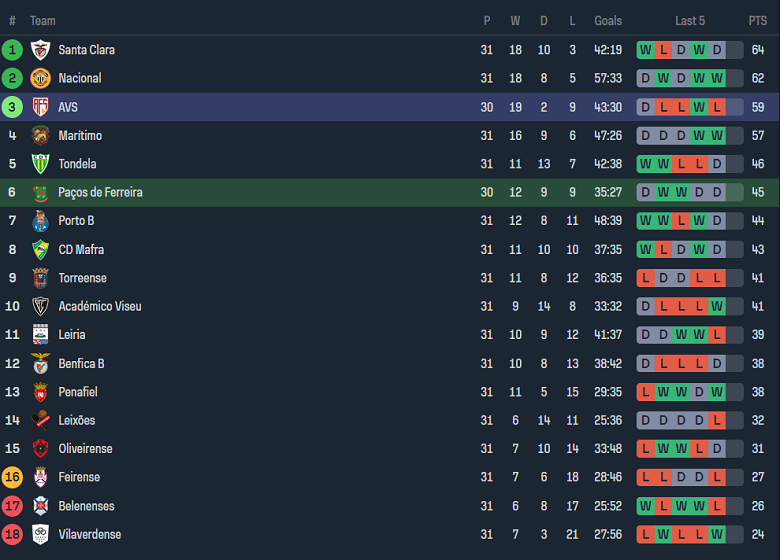
Task: Click the Tondela team badge
Action: tap(40, 164)
